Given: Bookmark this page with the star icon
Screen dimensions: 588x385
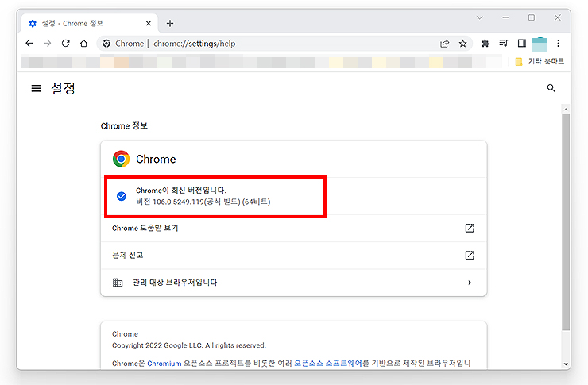Looking at the screenshot, I should pyautogui.click(x=462, y=44).
